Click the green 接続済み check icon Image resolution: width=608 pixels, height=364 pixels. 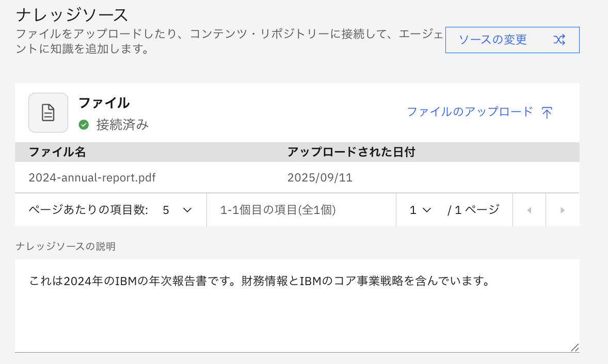[x=84, y=124]
